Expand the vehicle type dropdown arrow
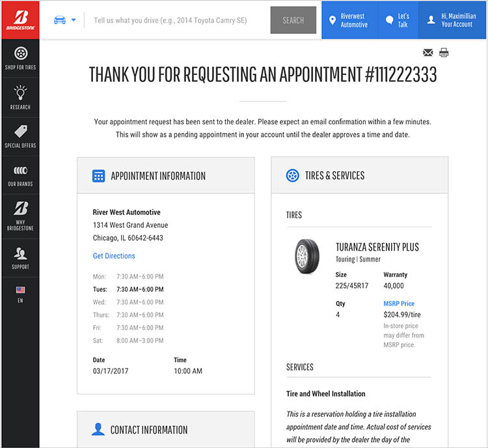 (74, 20)
